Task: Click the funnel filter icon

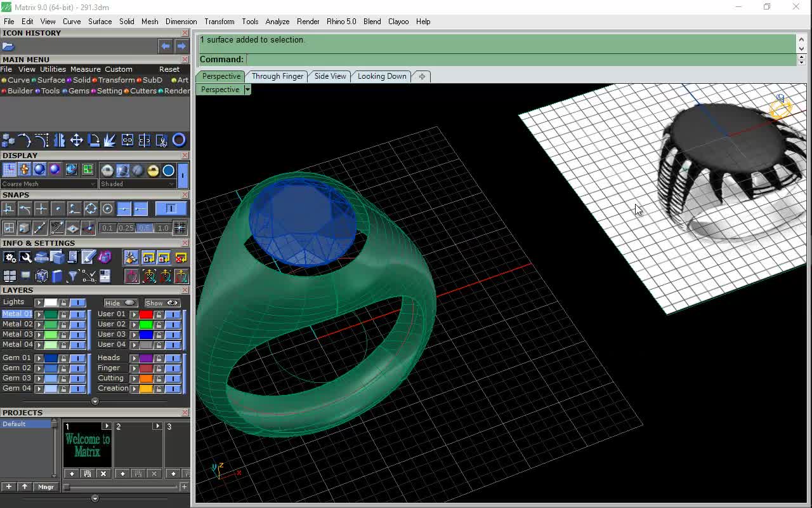Action: click(73, 276)
